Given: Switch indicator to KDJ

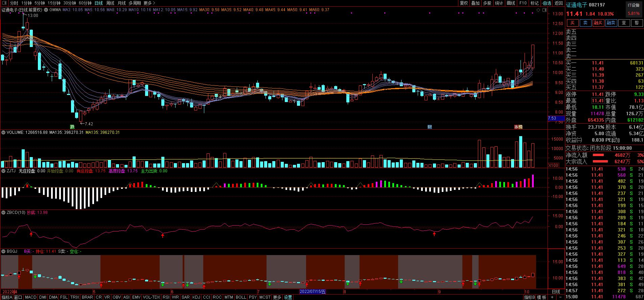Looking at the screenshot, I should [196, 297].
